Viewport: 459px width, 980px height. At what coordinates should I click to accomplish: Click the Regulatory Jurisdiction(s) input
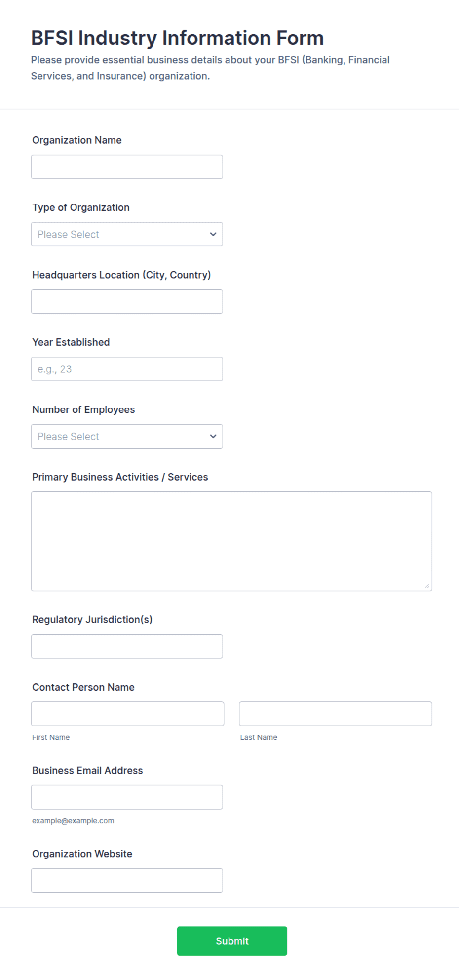tap(127, 647)
